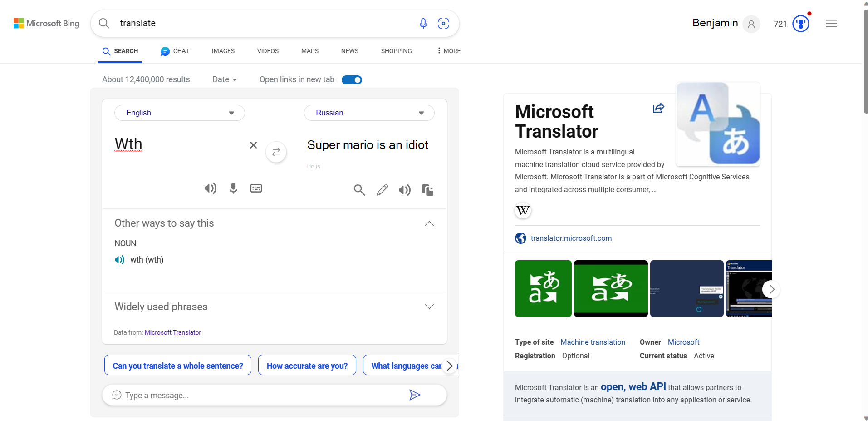Switch to the Chat tab

(x=175, y=51)
